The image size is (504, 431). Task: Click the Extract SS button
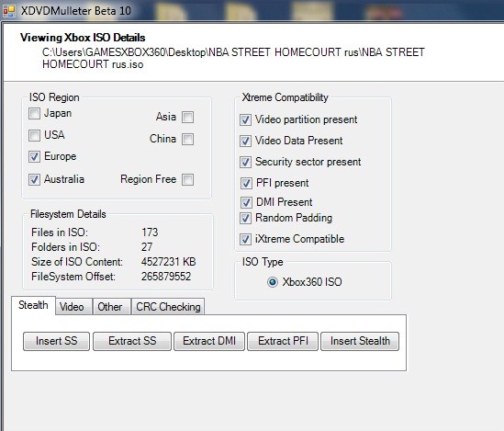(132, 341)
